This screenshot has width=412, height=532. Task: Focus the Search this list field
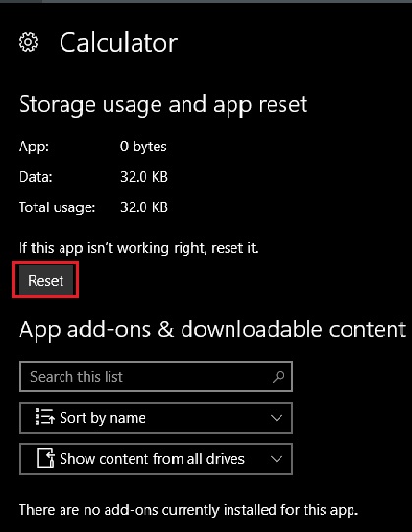coord(155,377)
